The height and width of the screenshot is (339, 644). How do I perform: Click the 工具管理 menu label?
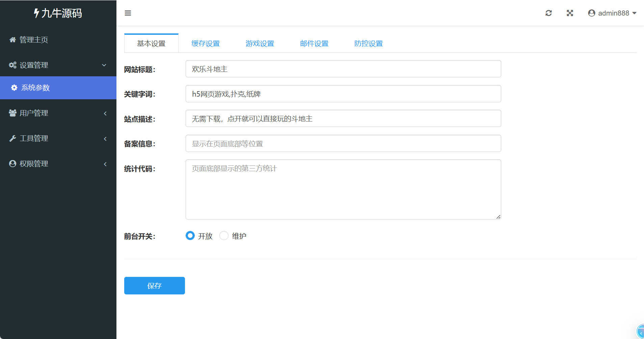[x=34, y=138]
